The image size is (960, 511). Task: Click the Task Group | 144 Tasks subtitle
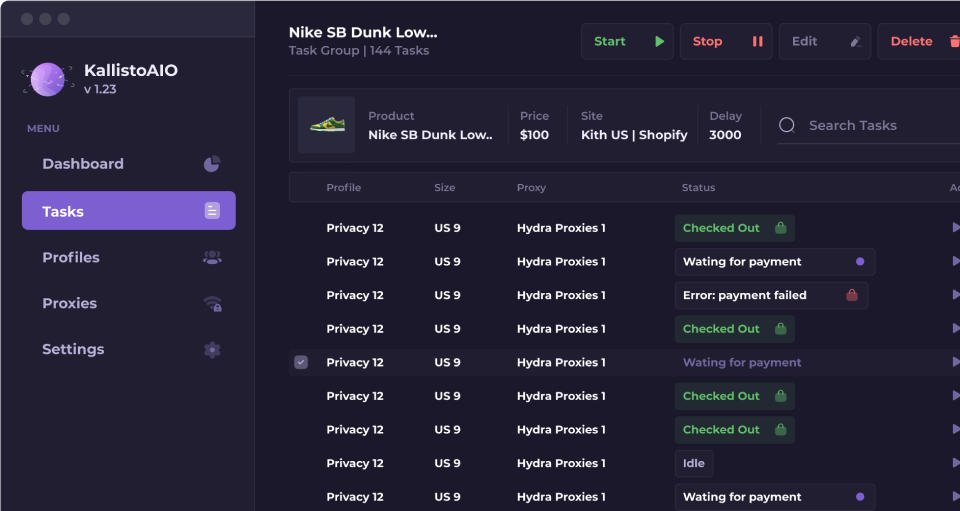click(359, 51)
